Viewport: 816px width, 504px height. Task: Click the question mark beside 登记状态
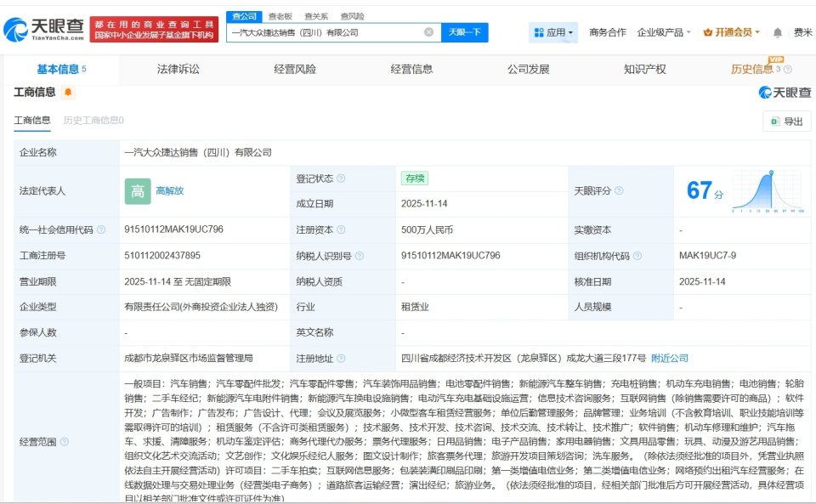pos(341,178)
